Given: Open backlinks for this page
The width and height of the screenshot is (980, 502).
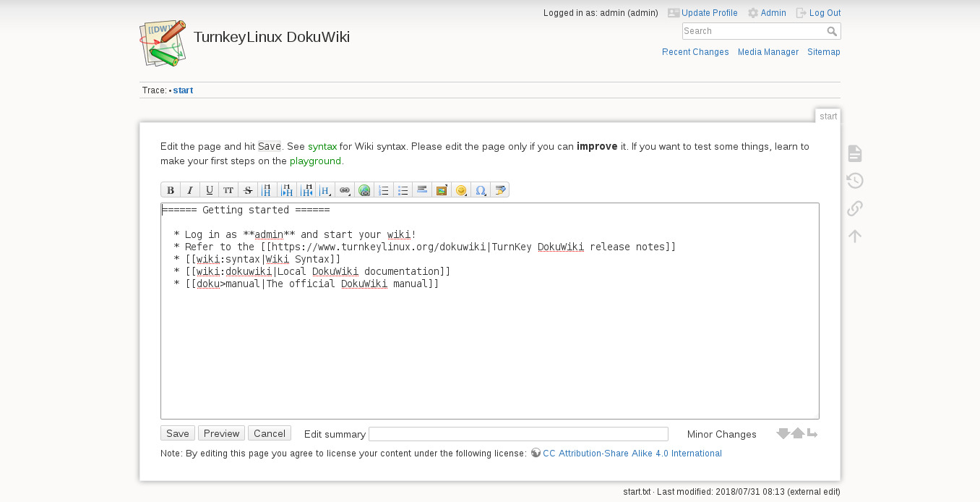Looking at the screenshot, I should tap(855, 208).
